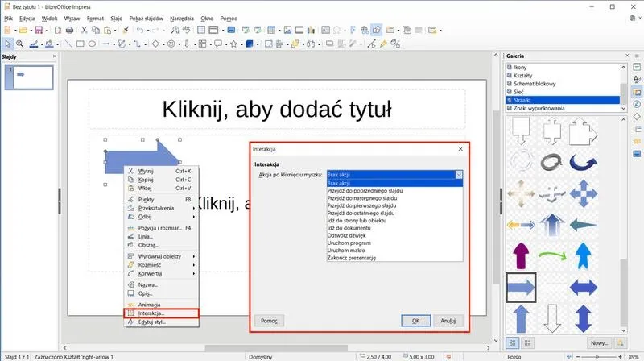Click the 'Nowy...' gallery button

point(599,343)
